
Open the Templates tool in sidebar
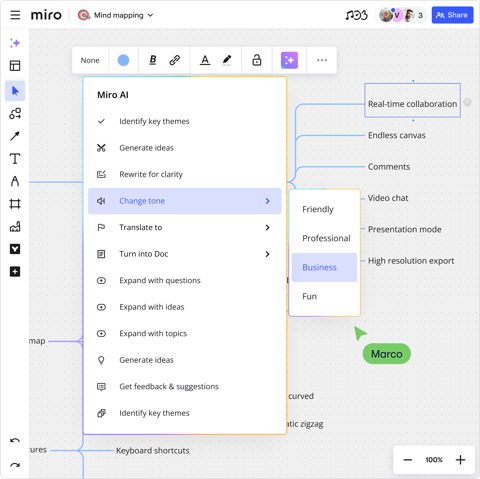click(x=15, y=66)
